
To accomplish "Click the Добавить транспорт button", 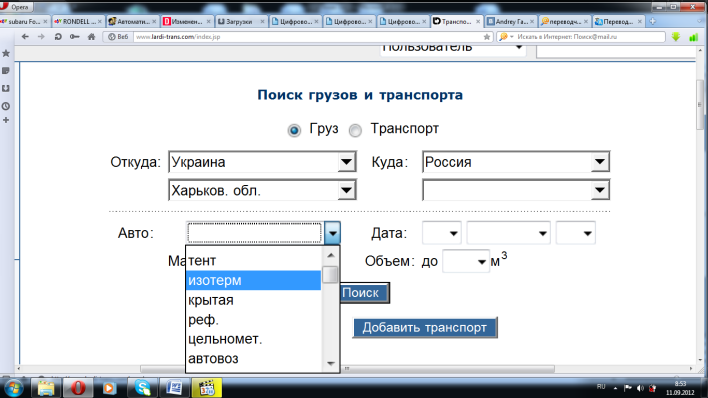I will pyautogui.click(x=424, y=328).
